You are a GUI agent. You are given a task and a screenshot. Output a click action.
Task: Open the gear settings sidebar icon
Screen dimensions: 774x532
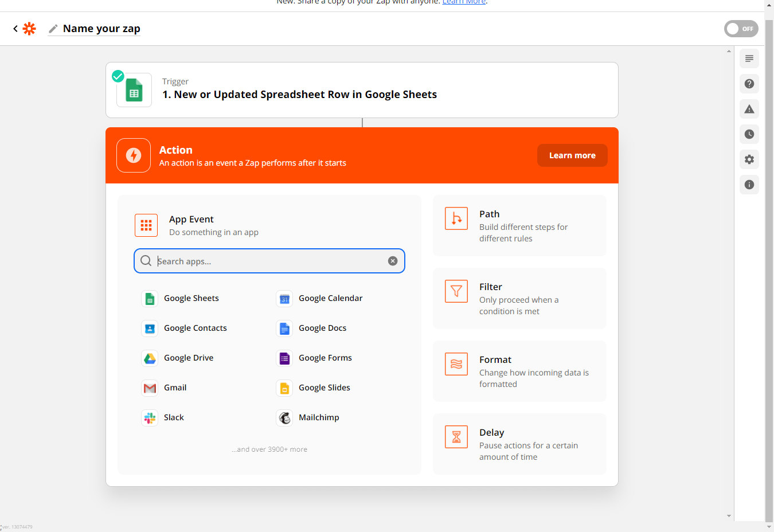[749, 159]
